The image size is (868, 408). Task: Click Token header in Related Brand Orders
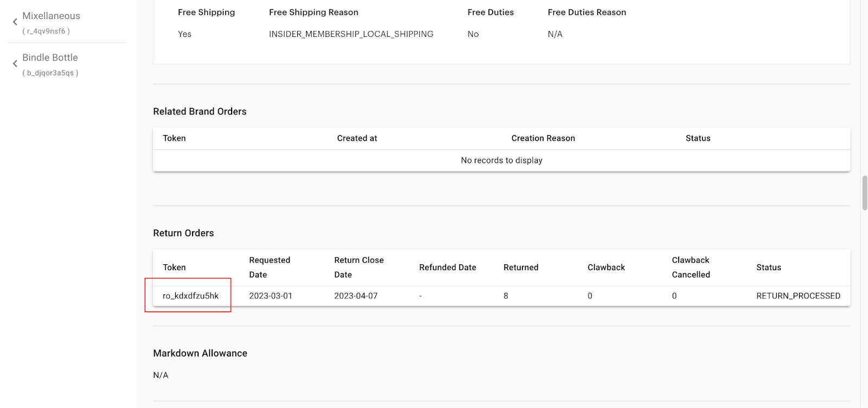click(174, 138)
